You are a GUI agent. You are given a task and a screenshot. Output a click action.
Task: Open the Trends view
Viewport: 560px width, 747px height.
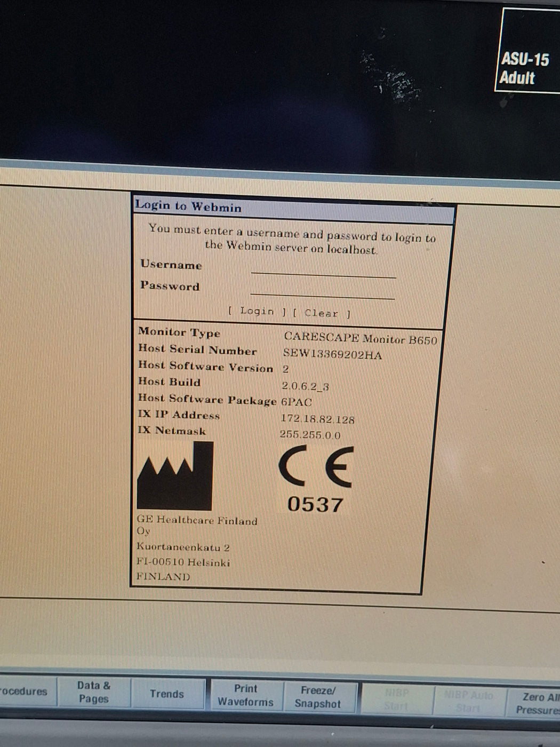[167, 694]
